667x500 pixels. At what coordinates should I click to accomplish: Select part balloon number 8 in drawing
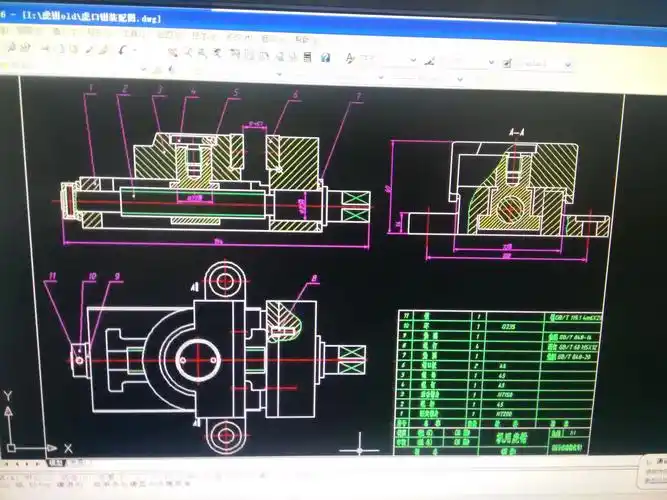tap(313, 279)
